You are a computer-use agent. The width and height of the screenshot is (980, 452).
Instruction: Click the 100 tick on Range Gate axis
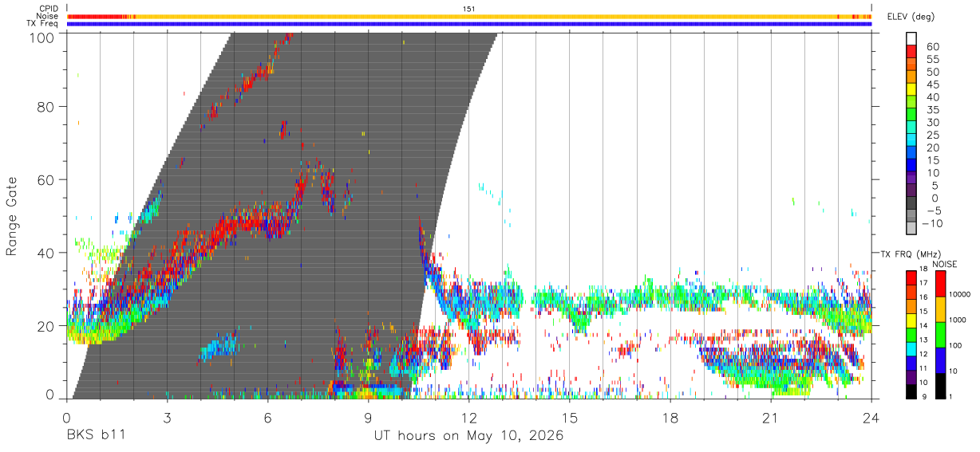click(42, 37)
